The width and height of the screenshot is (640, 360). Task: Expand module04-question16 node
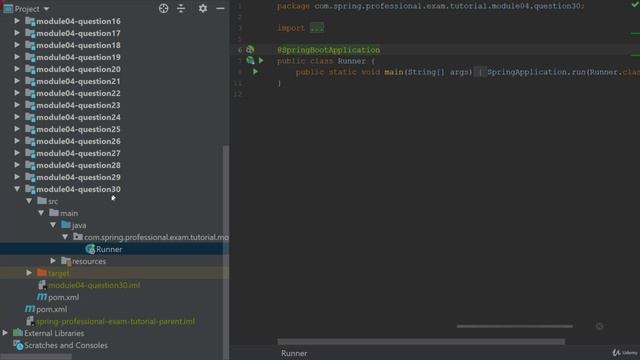point(17,21)
